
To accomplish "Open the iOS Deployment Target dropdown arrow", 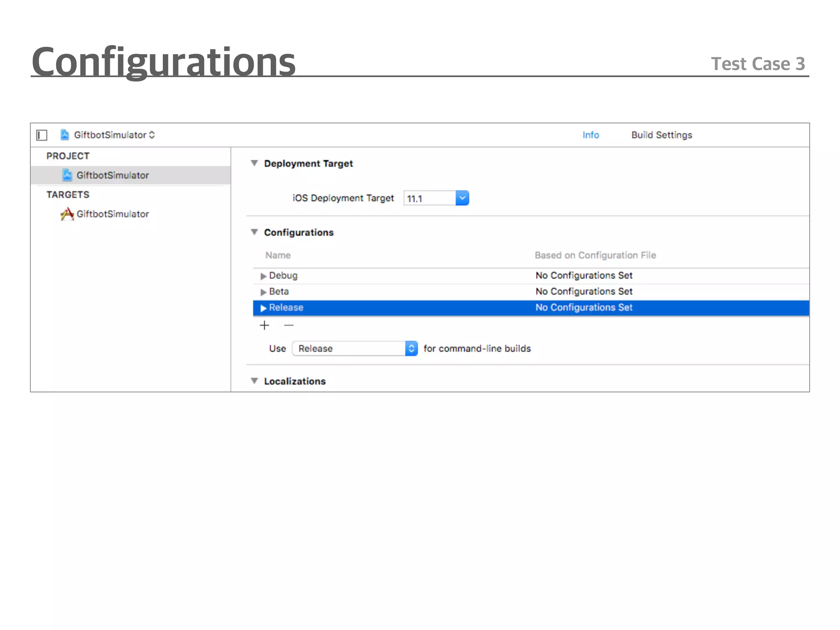I will pos(462,198).
